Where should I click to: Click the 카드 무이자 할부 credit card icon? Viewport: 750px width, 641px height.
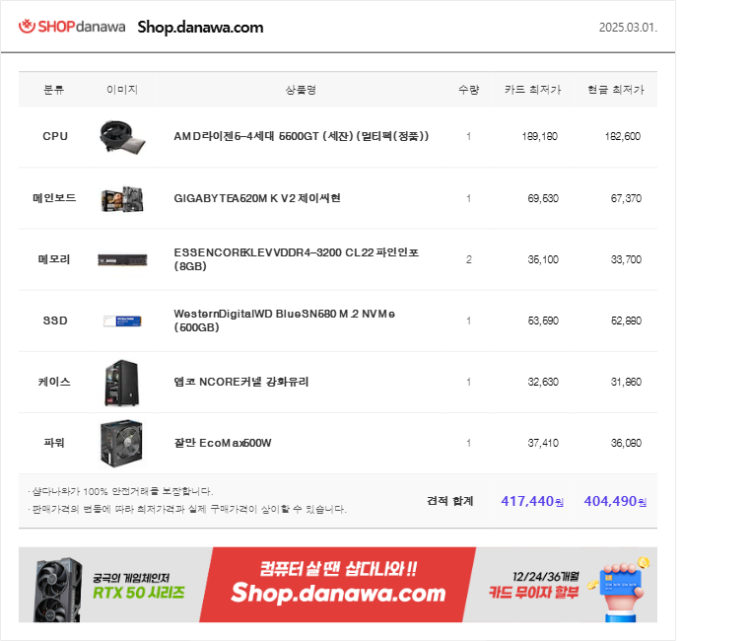tap(621, 589)
